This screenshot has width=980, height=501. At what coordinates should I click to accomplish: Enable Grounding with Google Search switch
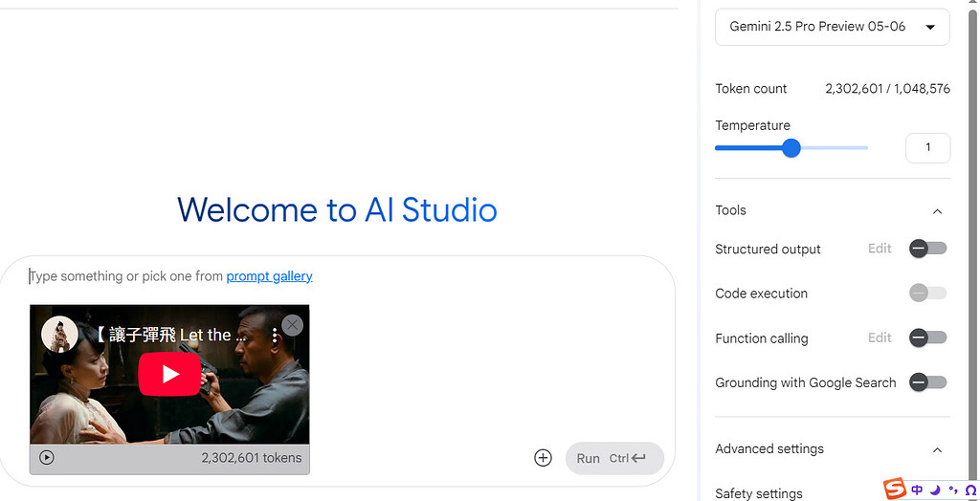pos(927,382)
